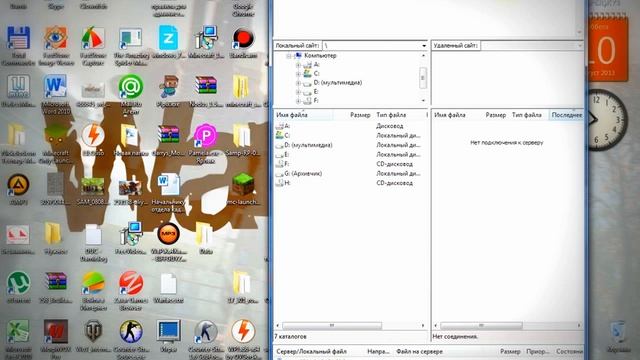Select G: (Архивчик) row in list
Screen dimensions: 640x360
coord(350,173)
